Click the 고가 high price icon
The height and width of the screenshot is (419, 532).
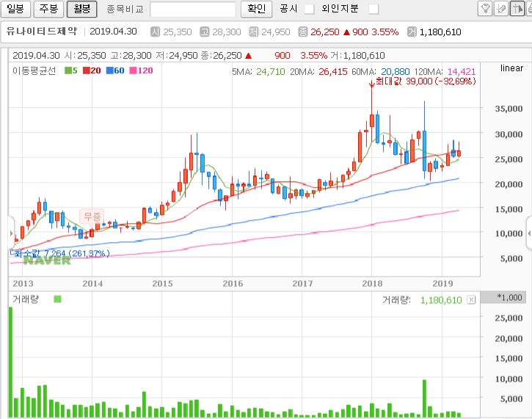(204, 32)
